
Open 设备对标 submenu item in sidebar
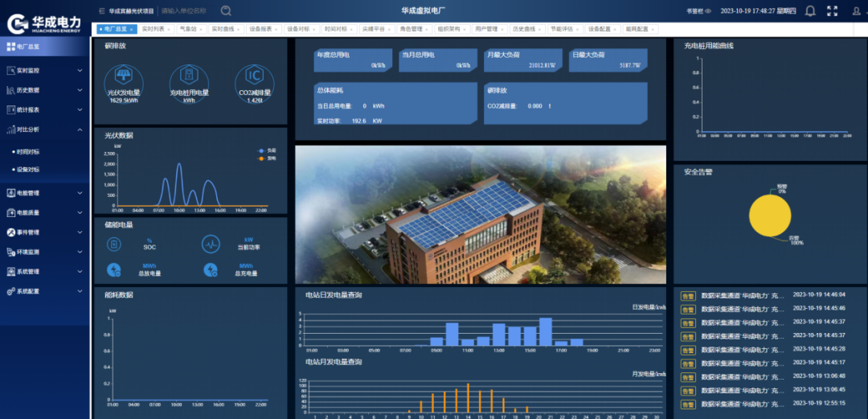coord(28,170)
